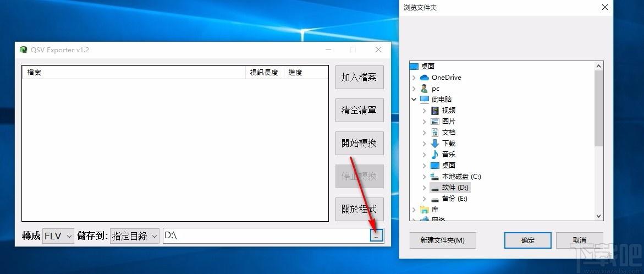Viewport: 644px width, 274px height.
Task: Expand the 下载 folder node
Action: [x=424, y=144]
